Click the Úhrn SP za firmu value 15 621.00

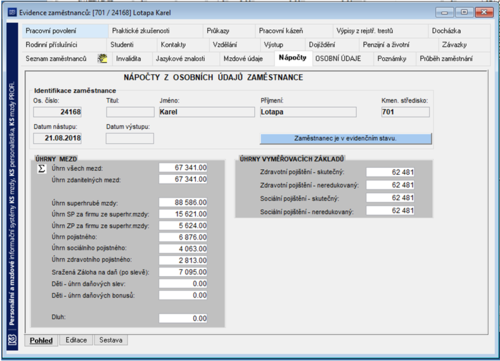click(183, 214)
